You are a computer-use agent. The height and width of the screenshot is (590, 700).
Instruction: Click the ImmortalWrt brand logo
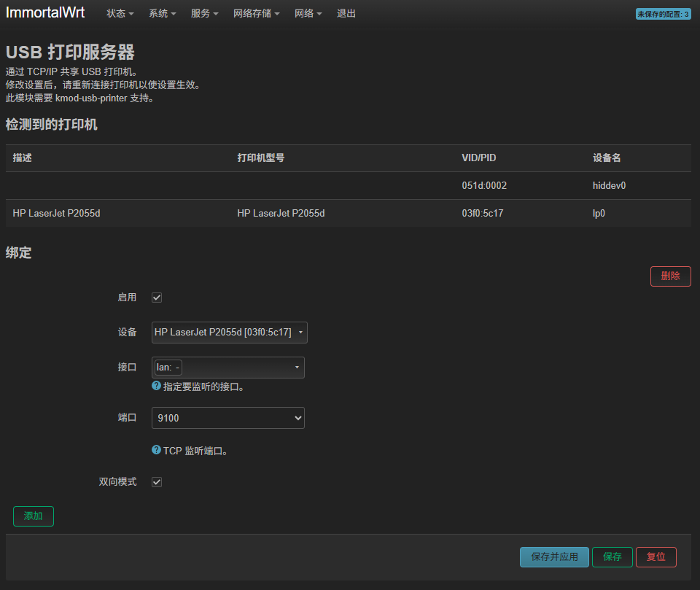(x=45, y=13)
